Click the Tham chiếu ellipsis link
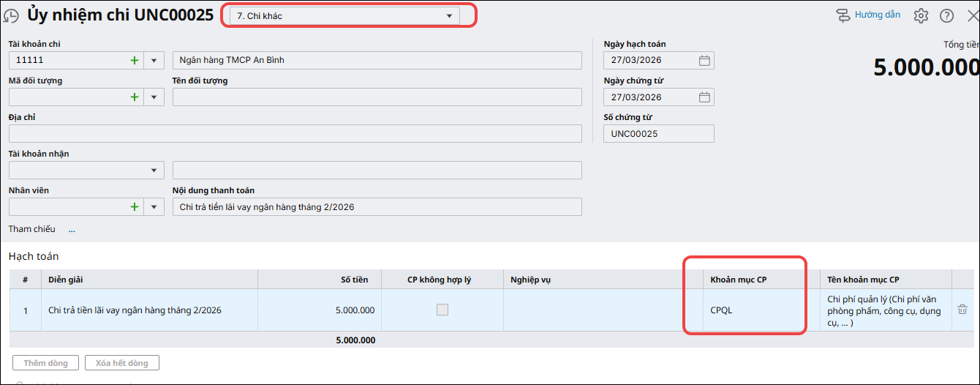Screen dimensions: 980x385 pos(72,229)
